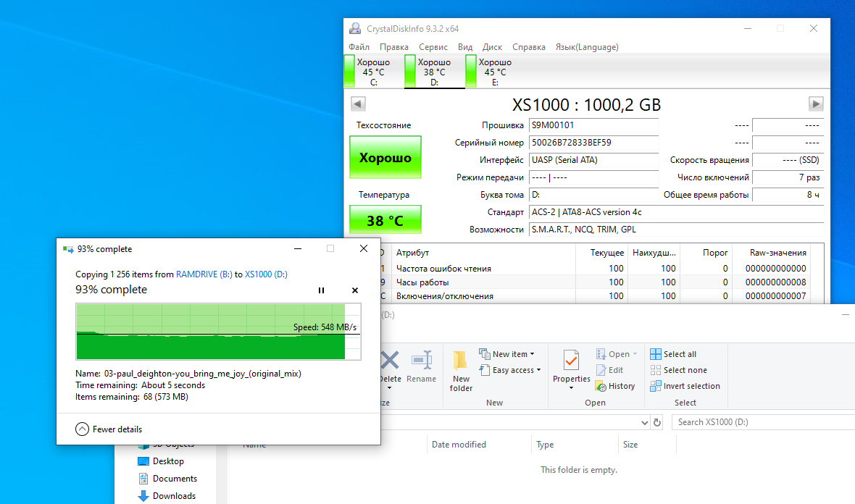Click the Delete icon in Explorer ribbon
Viewport: 855px width, 504px height.
pyautogui.click(x=389, y=361)
